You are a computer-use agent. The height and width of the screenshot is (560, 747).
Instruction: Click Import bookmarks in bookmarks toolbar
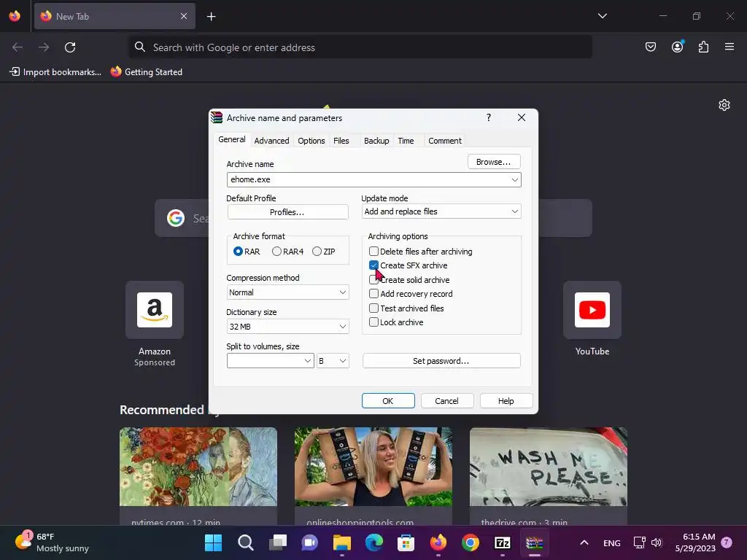click(55, 72)
